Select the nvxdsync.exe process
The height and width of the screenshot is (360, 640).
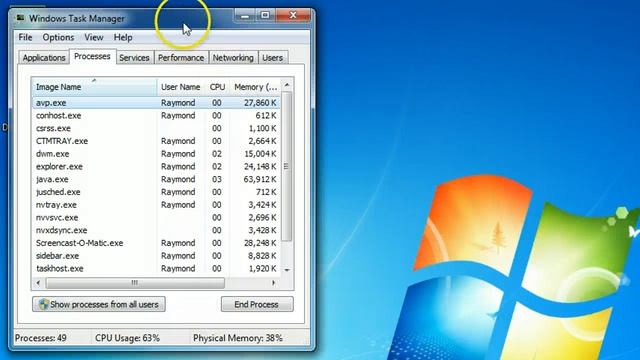(156, 230)
